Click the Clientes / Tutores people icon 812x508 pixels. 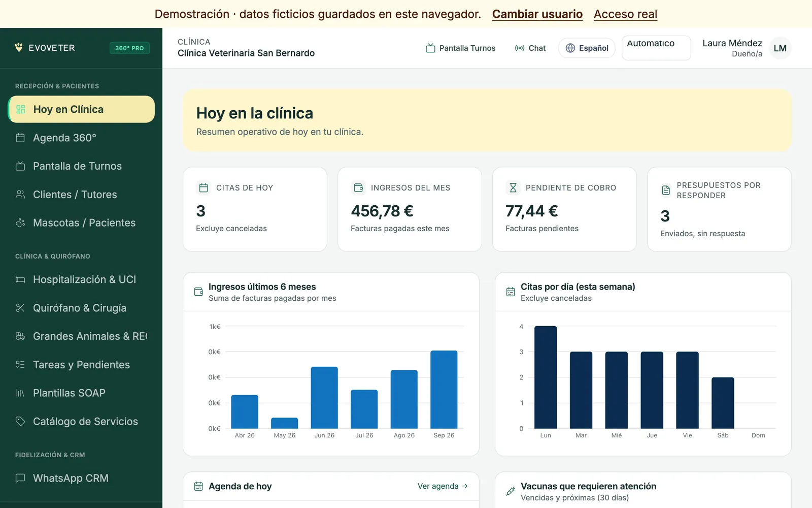pyautogui.click(x=20, y=195)
